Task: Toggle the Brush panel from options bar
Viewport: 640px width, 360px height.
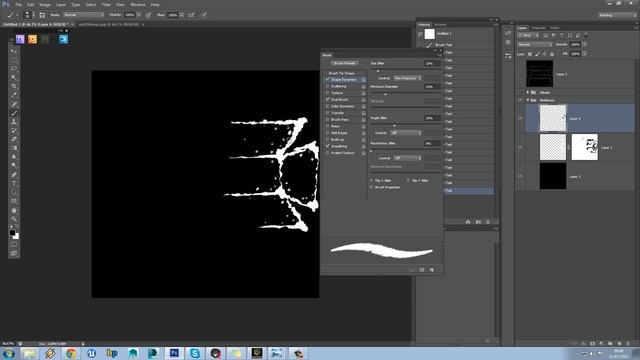Action: [x=42, y=15]
